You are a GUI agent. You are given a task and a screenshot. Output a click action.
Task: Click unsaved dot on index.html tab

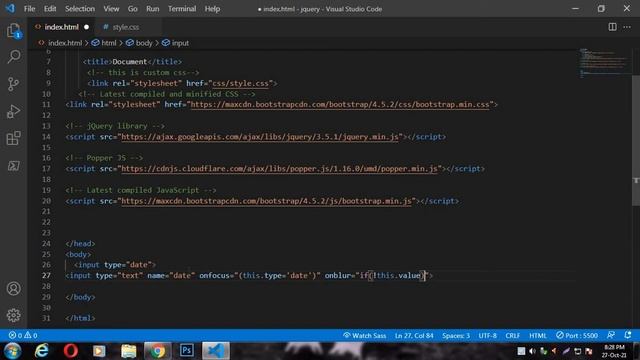point(86,27)
